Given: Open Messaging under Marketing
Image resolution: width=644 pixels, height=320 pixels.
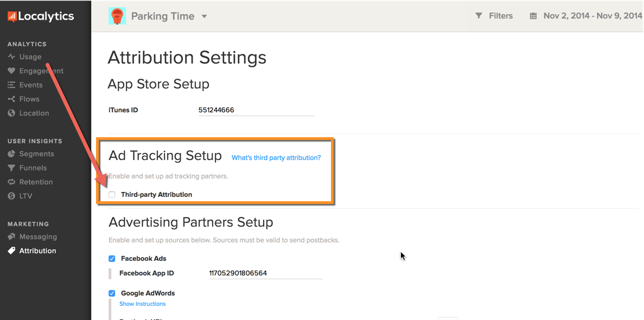Looking at the screenshot, I should click(x=38, y=236).
